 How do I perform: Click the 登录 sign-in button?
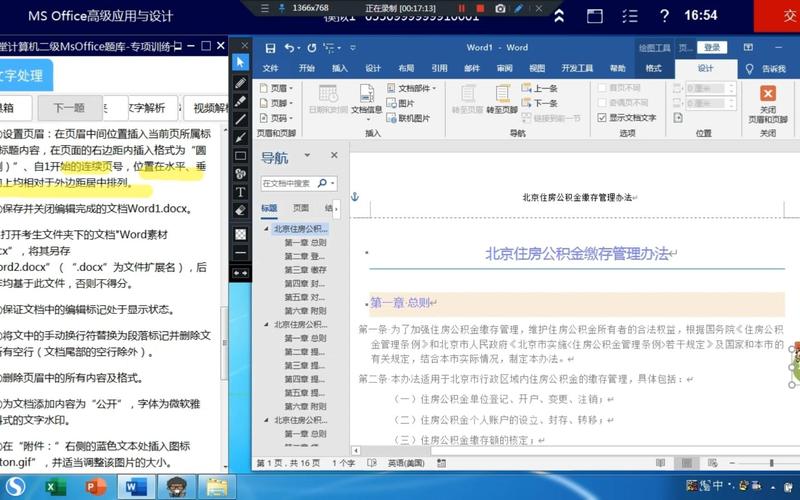(712, 47)
